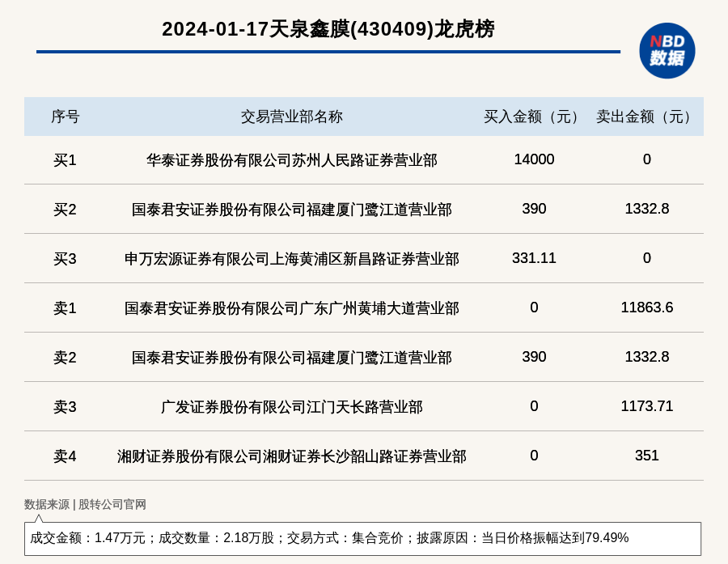Select the 卖1 row label
Image resolution: width=728 pixels, height=564 pixels.
[65, 308]
